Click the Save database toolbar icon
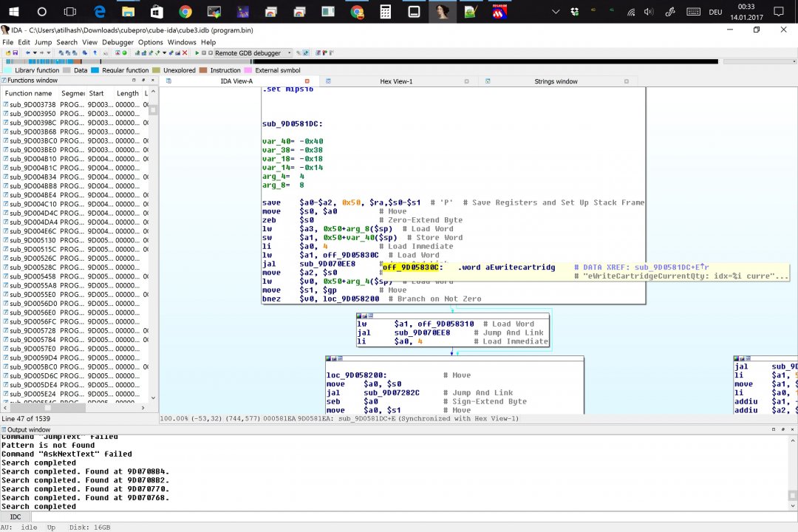The width and height of the screenshot is (798, 532). pos(15,53)
